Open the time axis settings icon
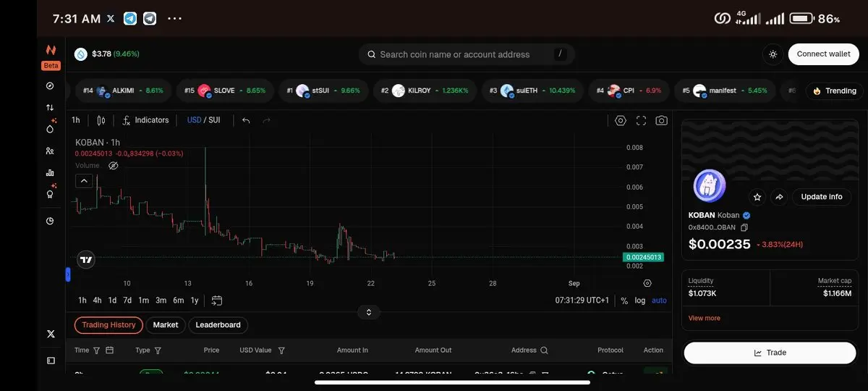 click(647, 283)
